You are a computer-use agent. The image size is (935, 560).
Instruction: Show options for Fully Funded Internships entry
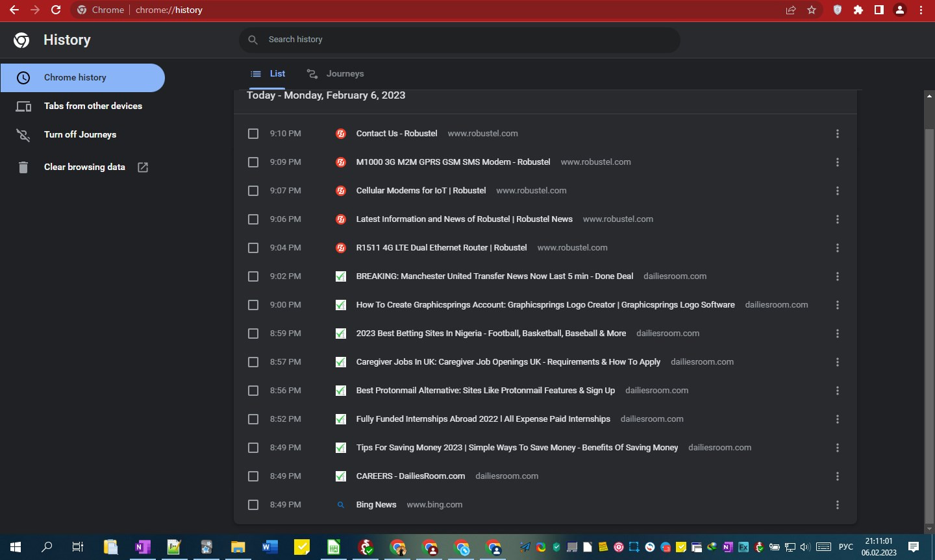tap(838, 419)
